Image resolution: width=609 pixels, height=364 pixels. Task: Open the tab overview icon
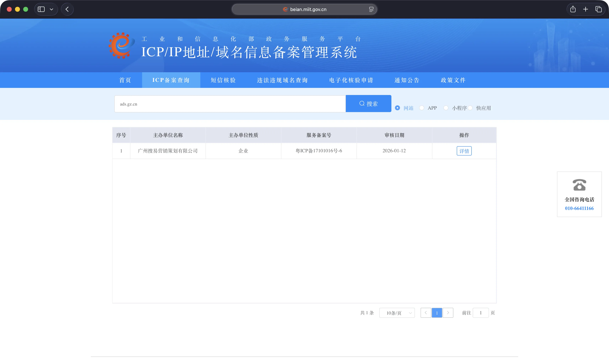tap(598, 9)
